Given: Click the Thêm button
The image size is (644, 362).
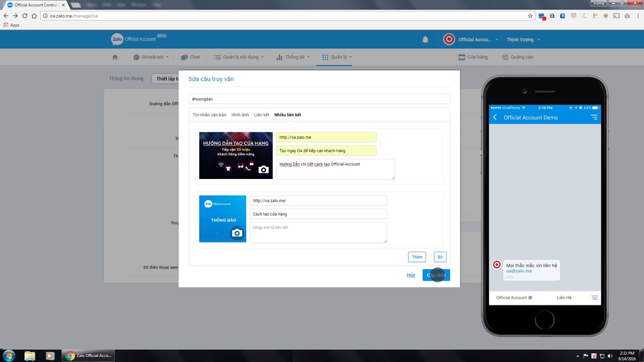Looking at the screenshot, I should point(417,257).
